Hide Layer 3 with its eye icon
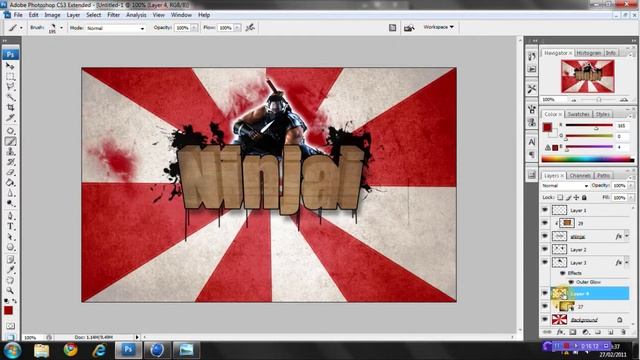This screenshot has height=360, width=640. coord(545,262)
